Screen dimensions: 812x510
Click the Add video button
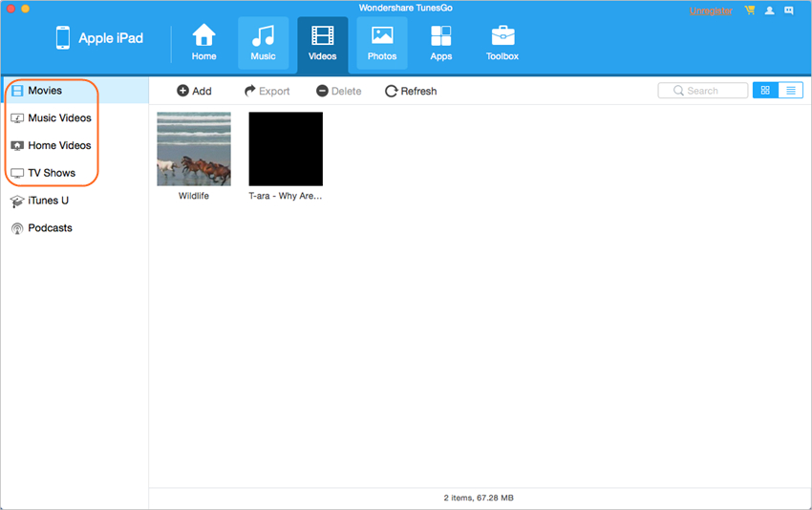(x=194, y=91)
